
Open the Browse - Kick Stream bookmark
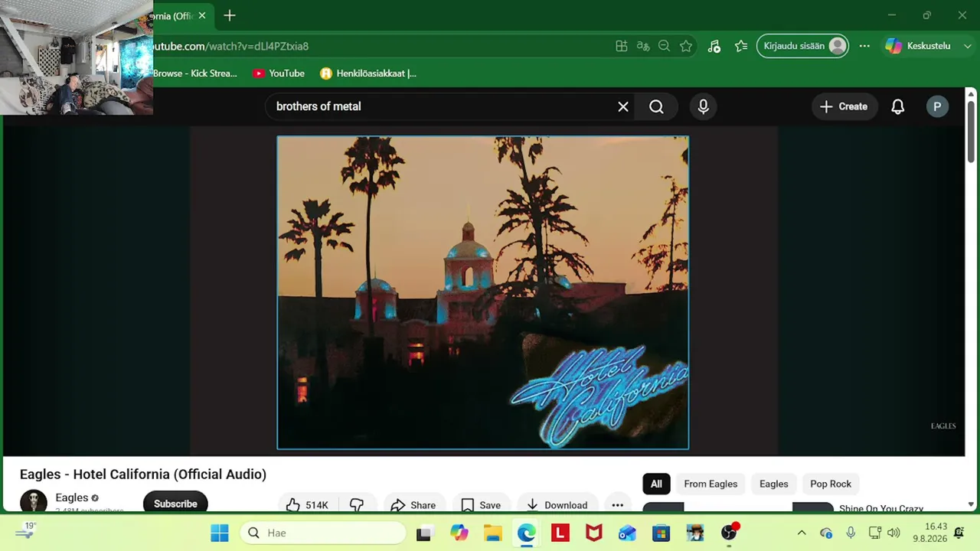pyautogui.click(x=194, y=73)
